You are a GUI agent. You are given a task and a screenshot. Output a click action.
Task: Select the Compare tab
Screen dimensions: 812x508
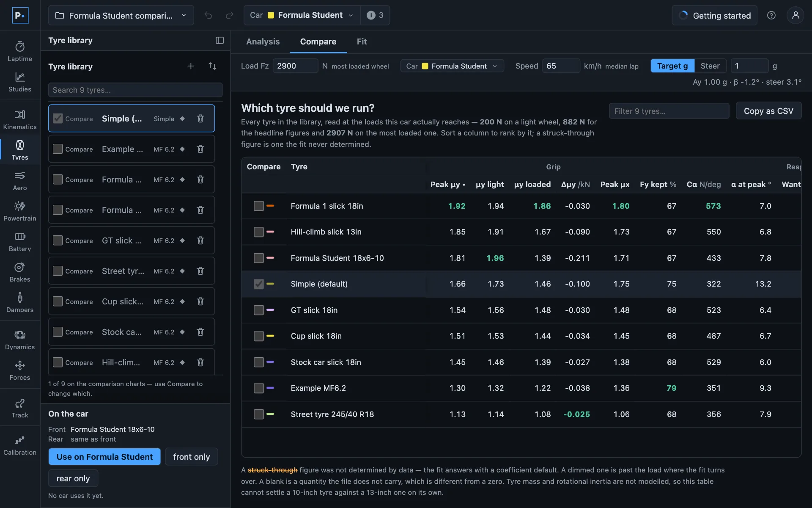(318, 41)
